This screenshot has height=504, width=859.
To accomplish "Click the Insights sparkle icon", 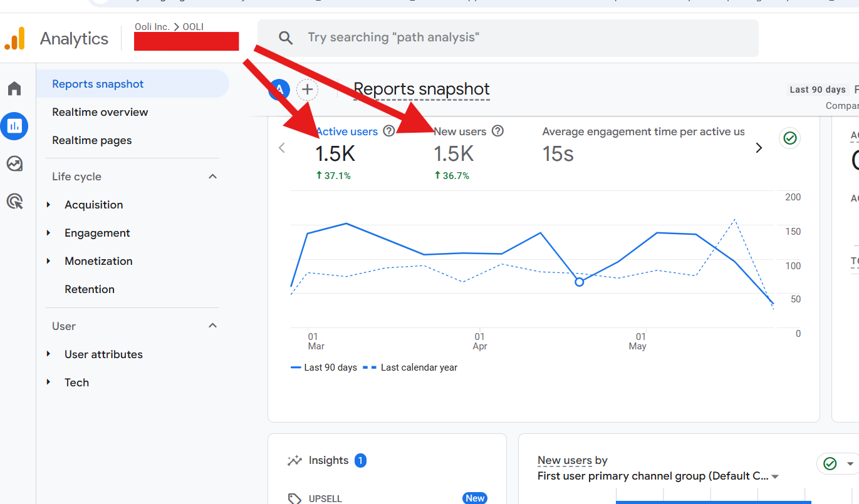I will 294,461.
